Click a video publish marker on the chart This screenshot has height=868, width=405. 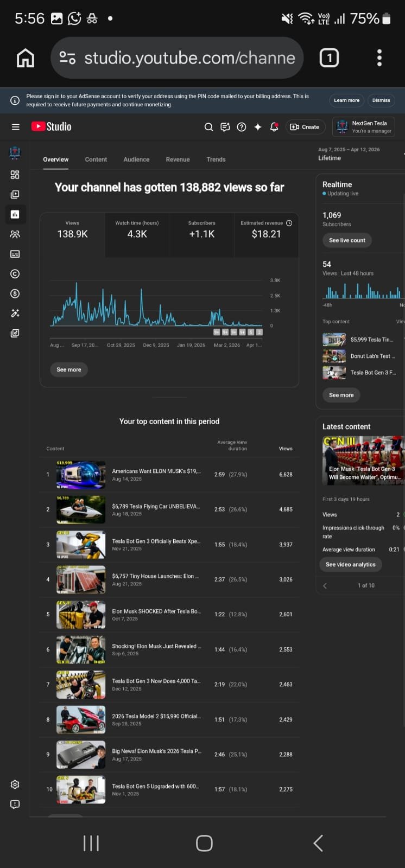217,331
